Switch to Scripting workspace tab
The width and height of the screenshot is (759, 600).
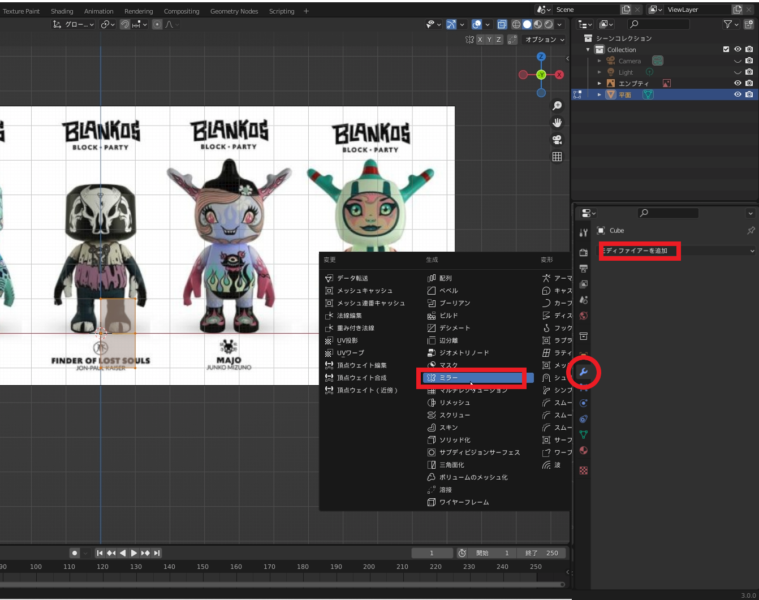tap(281, 11)
